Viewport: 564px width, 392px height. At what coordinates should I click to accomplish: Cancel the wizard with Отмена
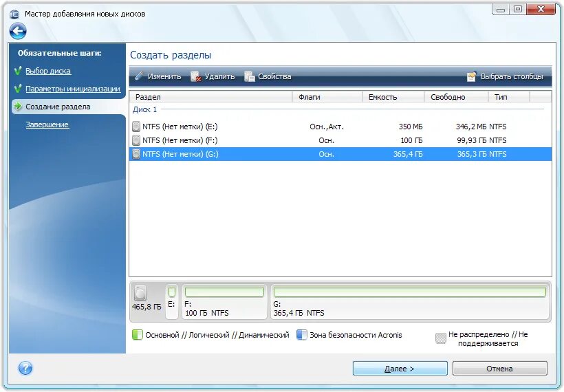pyautogui.click(x=499, y=368)
